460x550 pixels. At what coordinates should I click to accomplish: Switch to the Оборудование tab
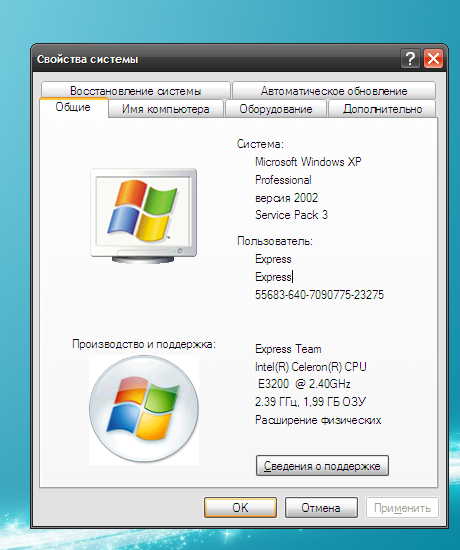[x=276, y=109]
